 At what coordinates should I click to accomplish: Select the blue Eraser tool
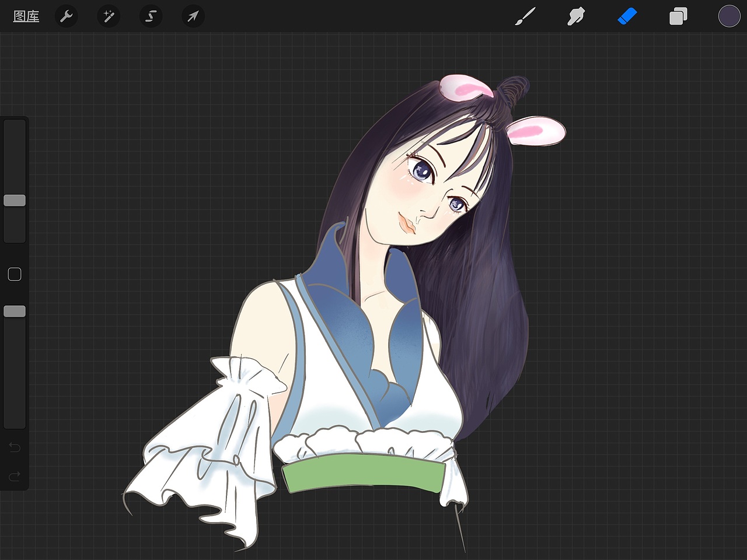(x=627, y=16)
